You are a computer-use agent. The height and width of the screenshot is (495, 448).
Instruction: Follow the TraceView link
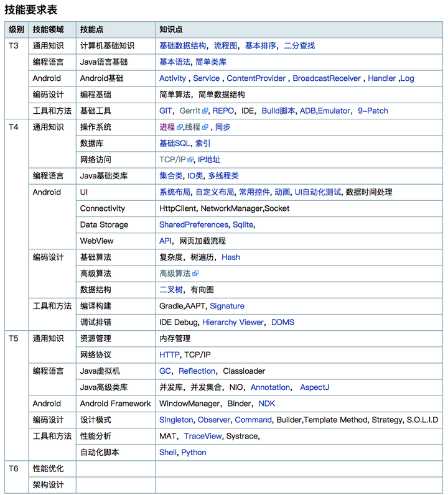[203, 436]
